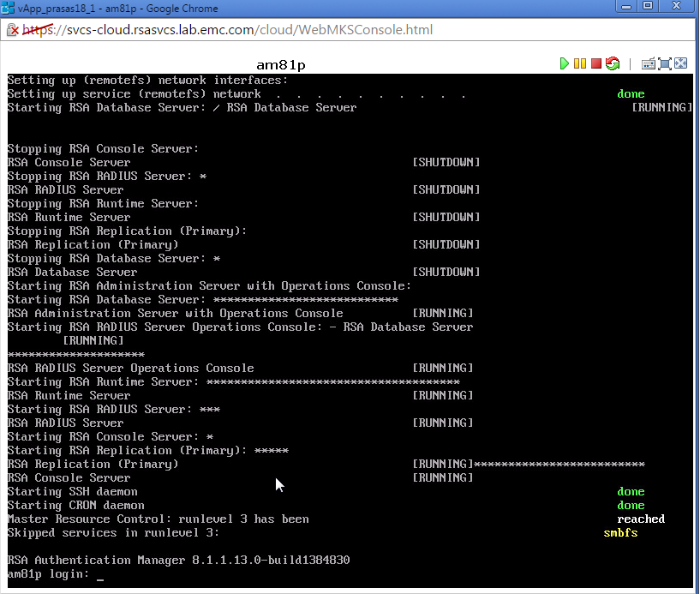The width and height of the screenshot is (700, 594).
Task: Click the RSA Authentication Manager version line
Action: pos(178,560)
